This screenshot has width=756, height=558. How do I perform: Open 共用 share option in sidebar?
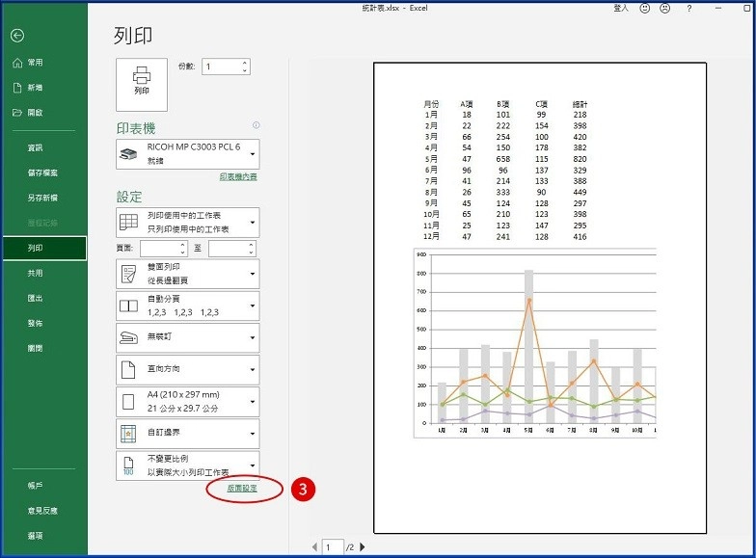(35, 273)
